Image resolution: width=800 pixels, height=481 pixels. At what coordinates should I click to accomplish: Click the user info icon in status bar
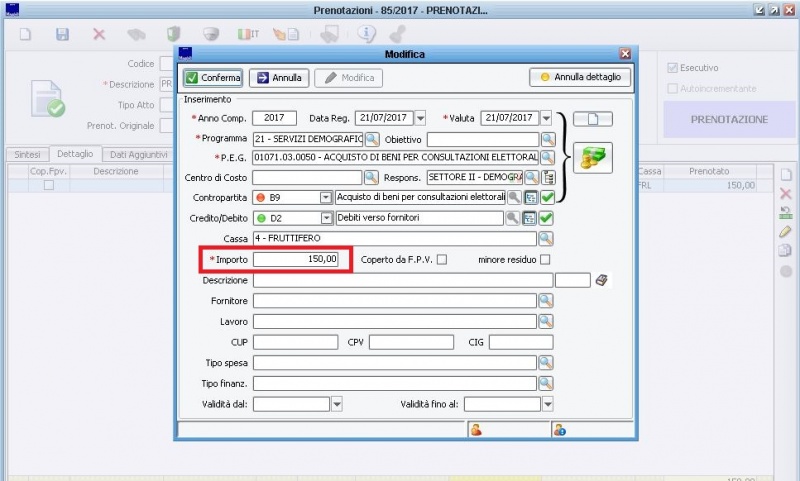(560, 430)
